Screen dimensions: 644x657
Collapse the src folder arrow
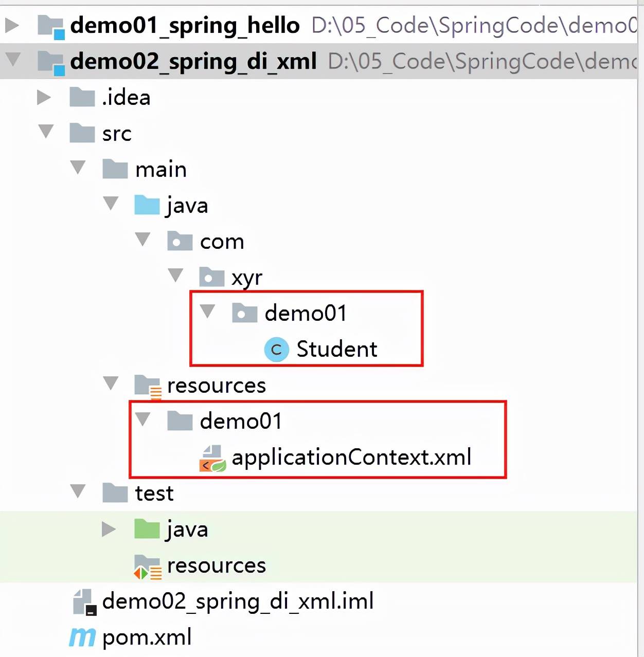click(46, 132)
